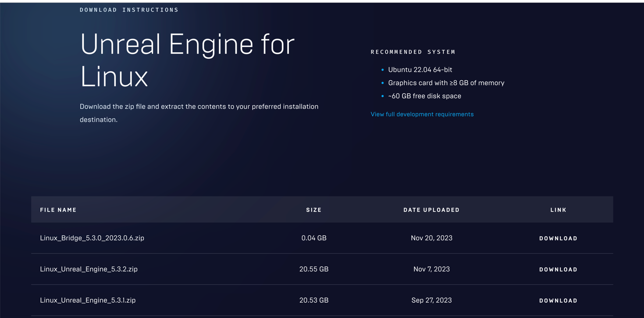Select the Date Uploaded column header
Screen dimensions: 644x318
(x=431, y=210)
